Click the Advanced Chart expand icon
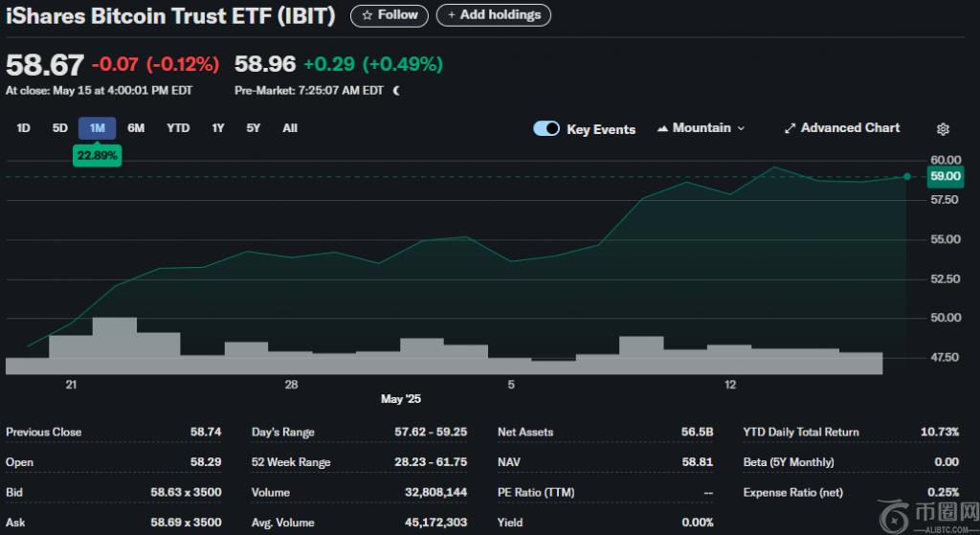Viewport: 980px width, 535px height. 790,128
